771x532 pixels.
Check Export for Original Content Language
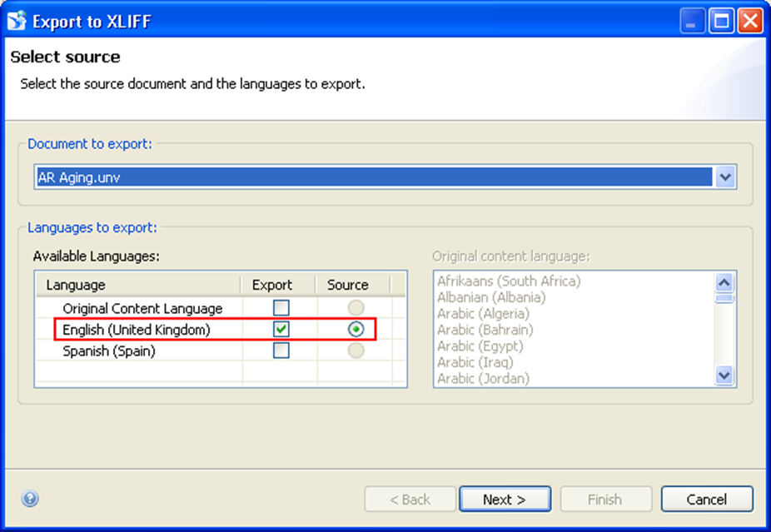pos(281,308)
